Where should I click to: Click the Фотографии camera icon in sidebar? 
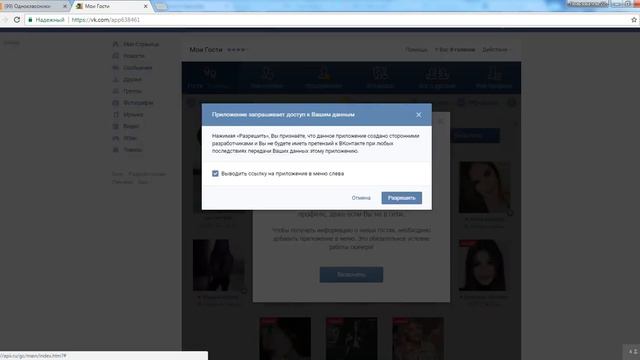pyautogui.click(x=116, y=103)
